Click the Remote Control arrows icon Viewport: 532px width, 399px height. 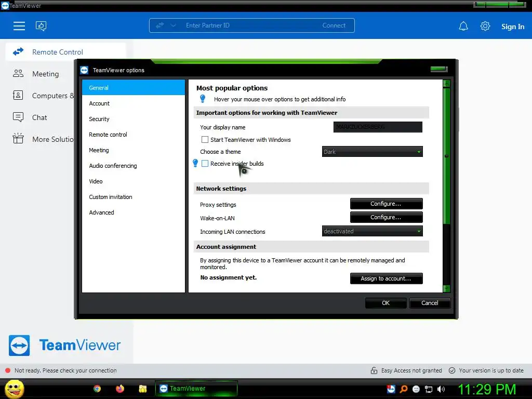click(18, 52)
